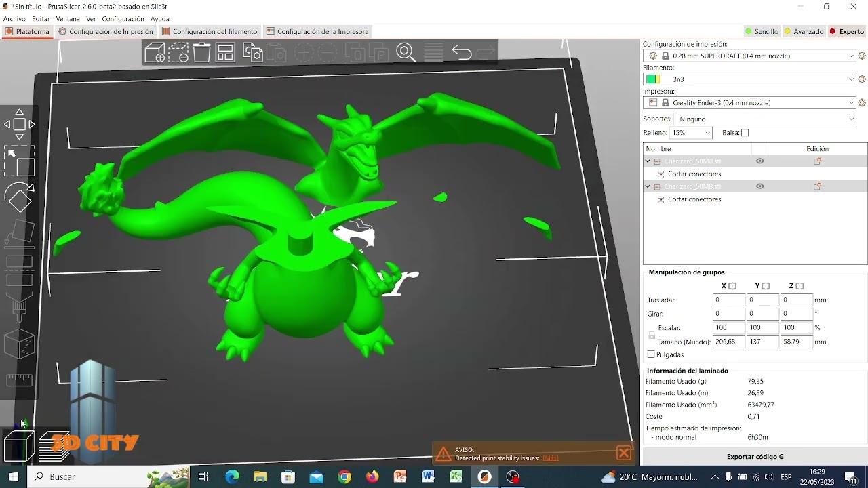Click edit icon for second Charizard_50MB.stl

tap(817, 186)
